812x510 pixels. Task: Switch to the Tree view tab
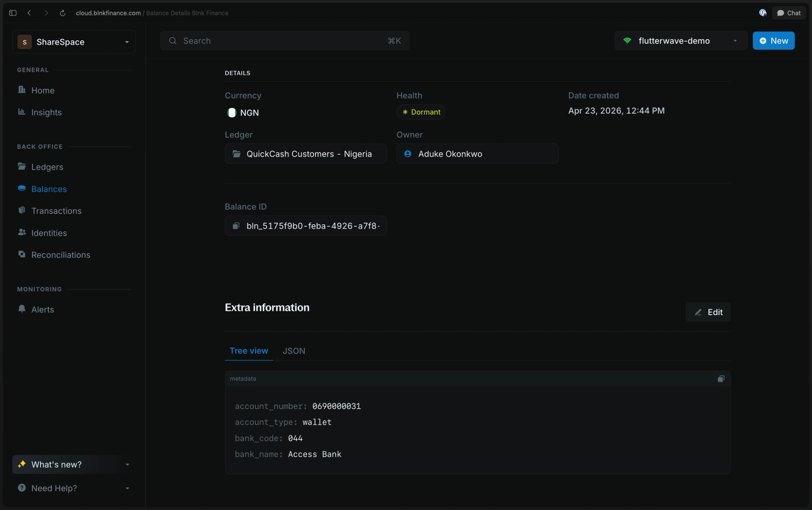click(x=249, y=351)
